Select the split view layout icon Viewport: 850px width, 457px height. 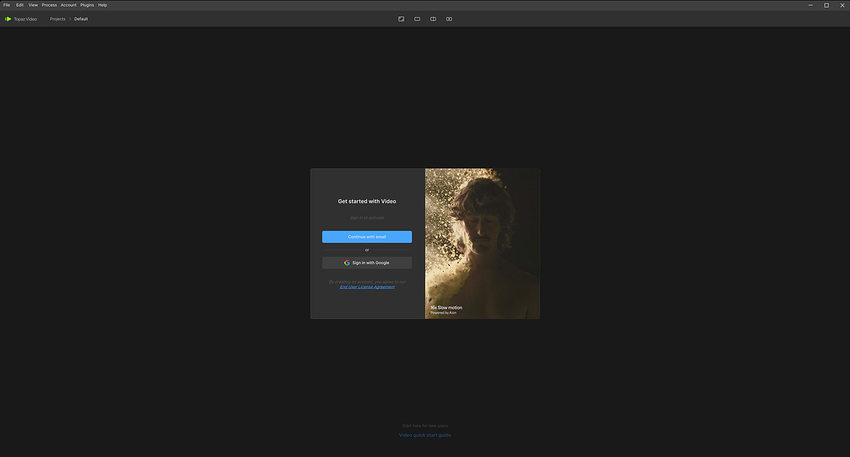433,19
